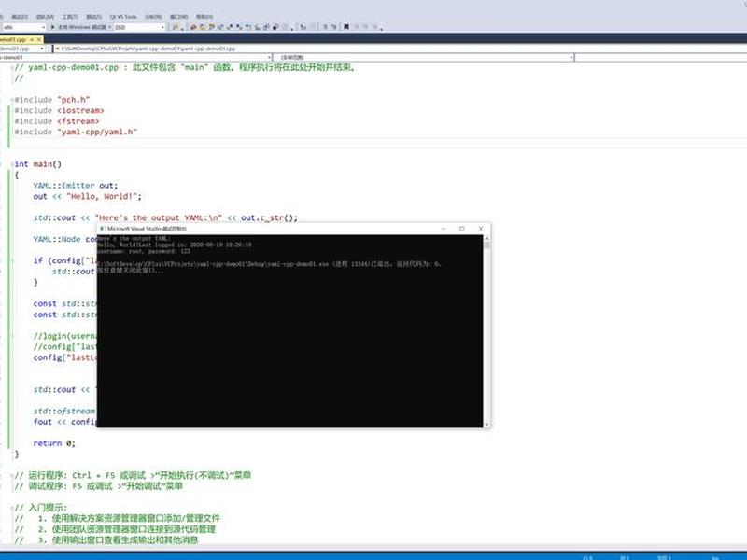Toggle bookmark with the bookmark toolbar icon
The image size is (747, 560).
click(346, 27)
